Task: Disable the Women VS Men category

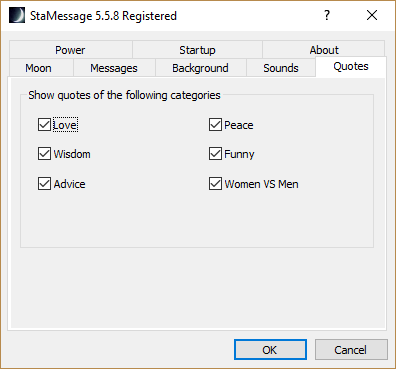Action: (215, 183)
